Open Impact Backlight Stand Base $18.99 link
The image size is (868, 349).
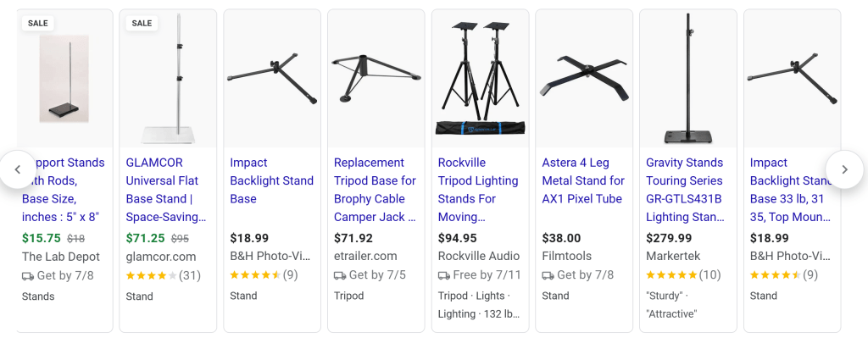(271, 180)
